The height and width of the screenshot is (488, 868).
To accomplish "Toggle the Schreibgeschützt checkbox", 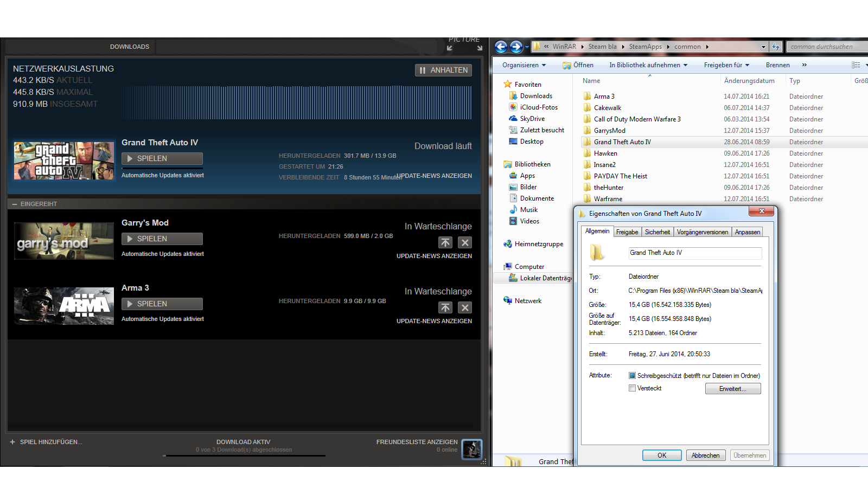I will click(632, 376).
